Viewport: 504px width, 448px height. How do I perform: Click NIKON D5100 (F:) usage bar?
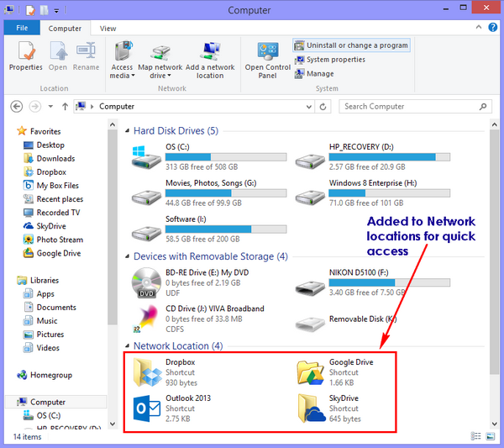click(x=389, y=282)
